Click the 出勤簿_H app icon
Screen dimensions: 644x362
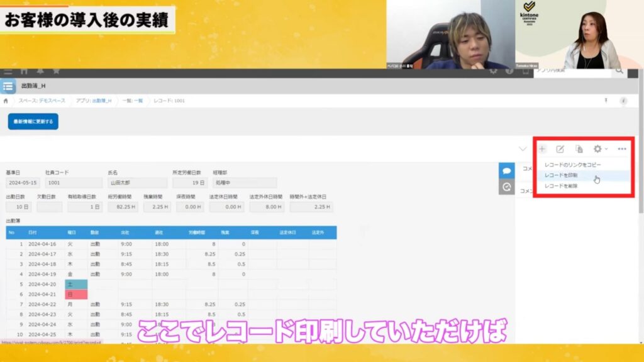[8, 87]
